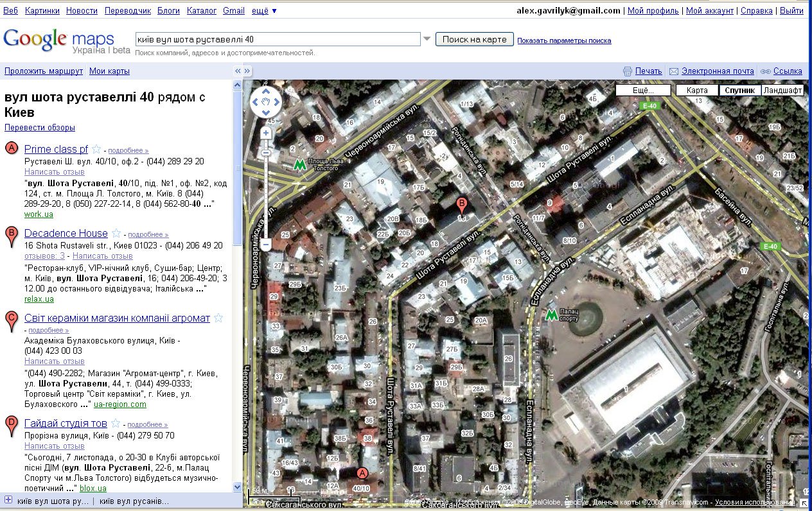Select red marker B on the map
Image resolution: width=812 pixels, height=511 pixels.
(461, 207)
